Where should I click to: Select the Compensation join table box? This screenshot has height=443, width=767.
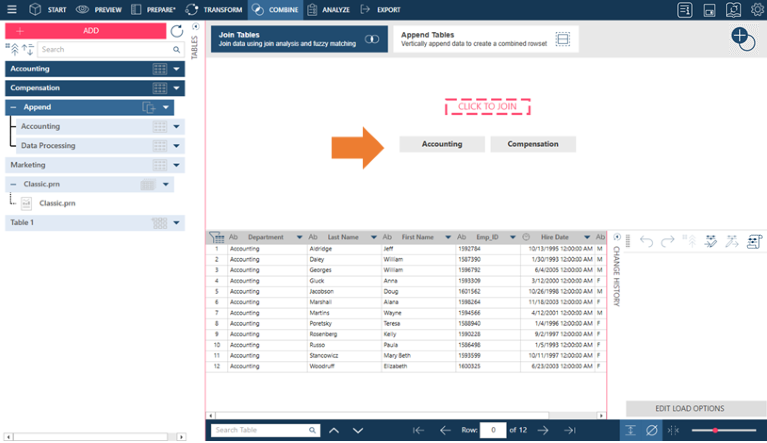pos(533,144)
